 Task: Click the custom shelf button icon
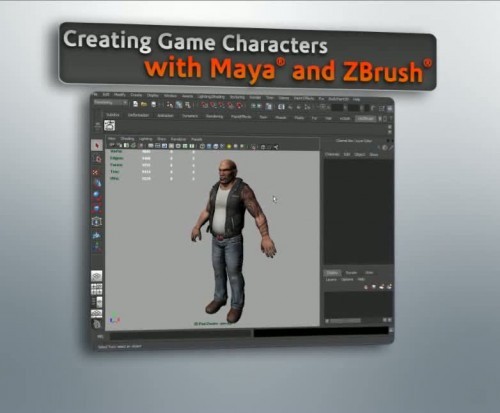[x=110, y=126]
